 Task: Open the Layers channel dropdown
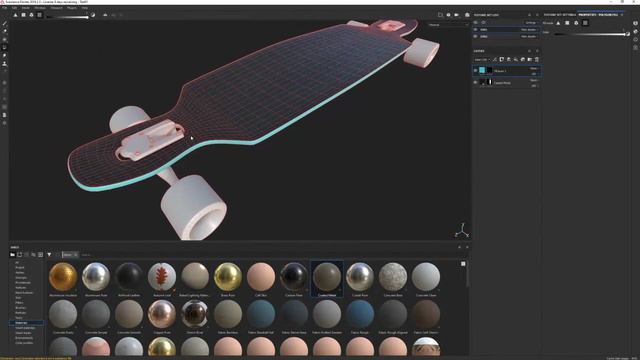[x=482, y=60]
